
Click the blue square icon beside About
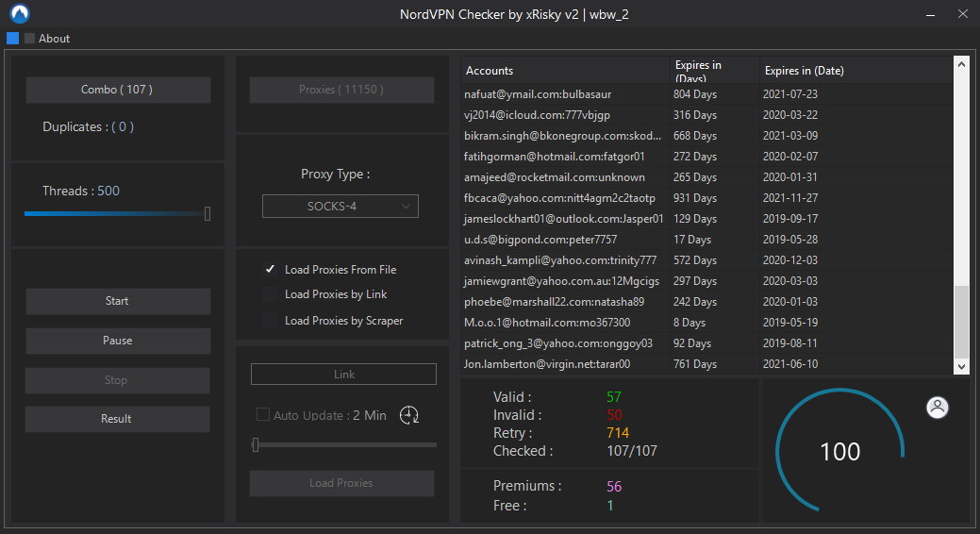point(12,39)
